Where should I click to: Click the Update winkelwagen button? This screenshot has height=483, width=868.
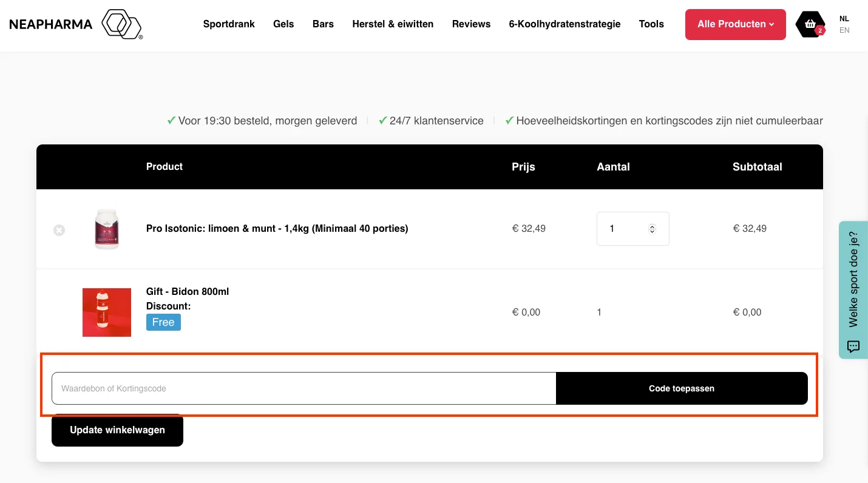117,430
